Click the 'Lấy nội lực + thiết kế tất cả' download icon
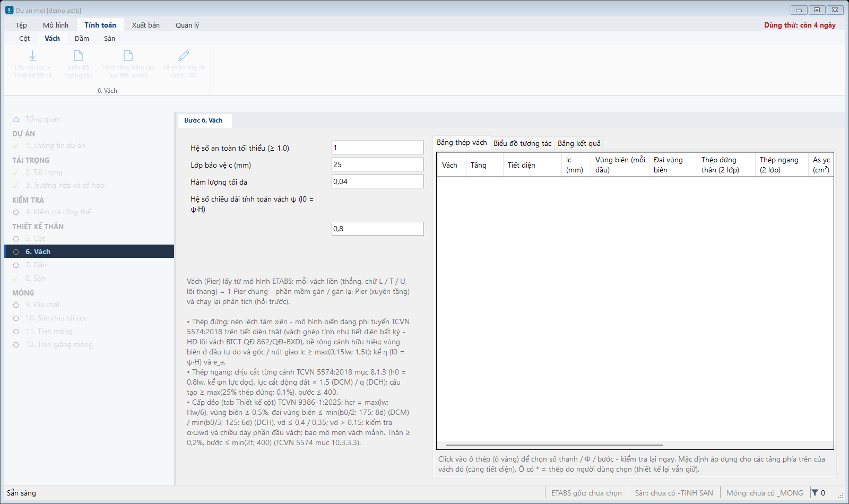849x504 pixels. (x=32, y=56)
